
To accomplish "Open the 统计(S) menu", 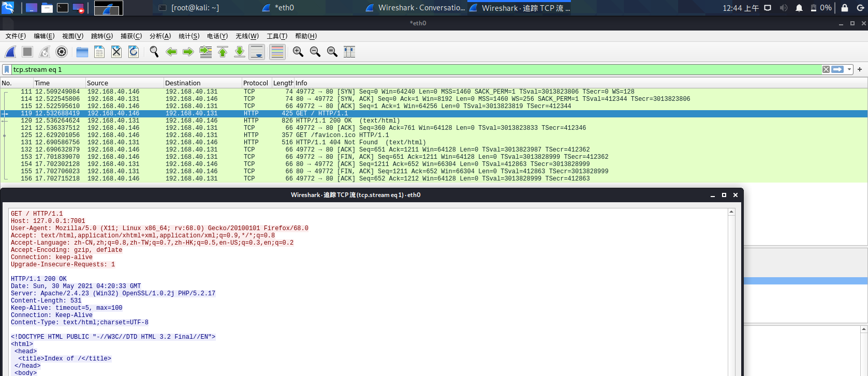I will (x=189, y=36).
